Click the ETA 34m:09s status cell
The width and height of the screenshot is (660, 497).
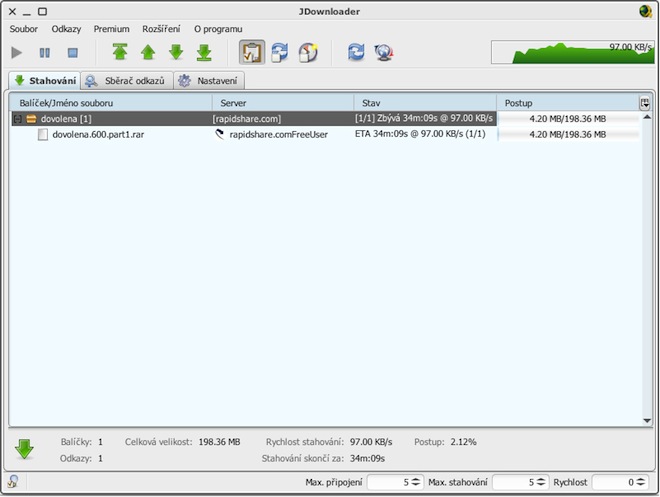tap(420, 134)
